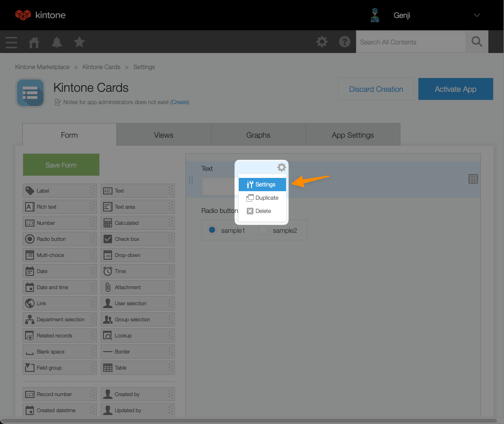The image size is (504, 424).
Task: Select the Updated by field type
Action: [x=138, y=410]
